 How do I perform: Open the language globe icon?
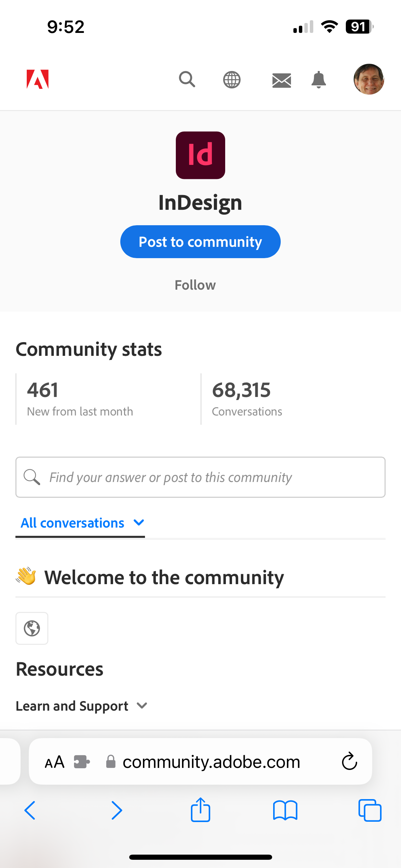click(x=232, y=80)
